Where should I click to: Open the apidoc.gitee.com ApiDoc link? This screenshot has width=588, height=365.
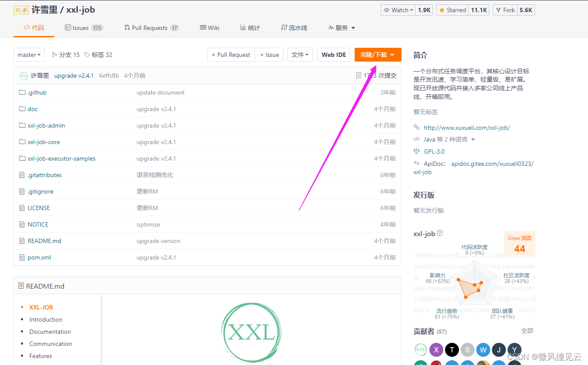pyautogui.click(x=474, y=168)
